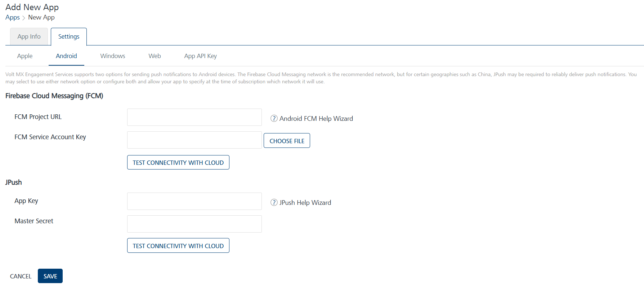Switch to the Apple platform tab
The image size is (644, 286).
[x=25, y=56]
